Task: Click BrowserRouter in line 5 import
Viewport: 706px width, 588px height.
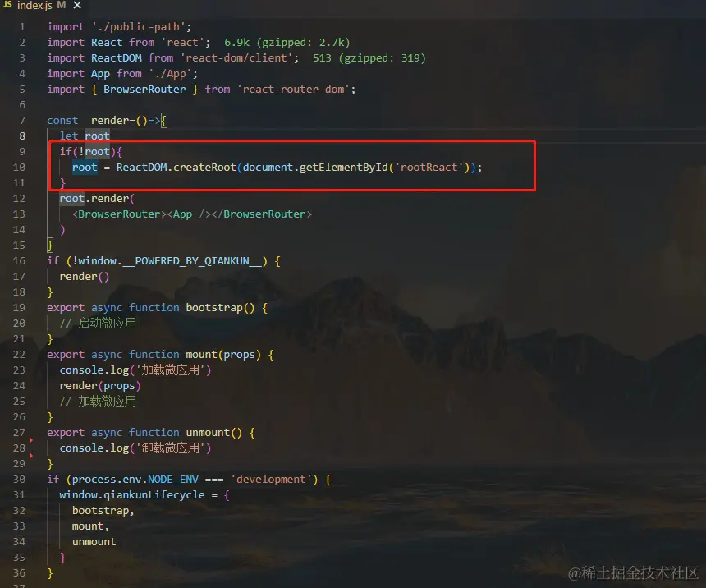Action: (x=144, y=90)
